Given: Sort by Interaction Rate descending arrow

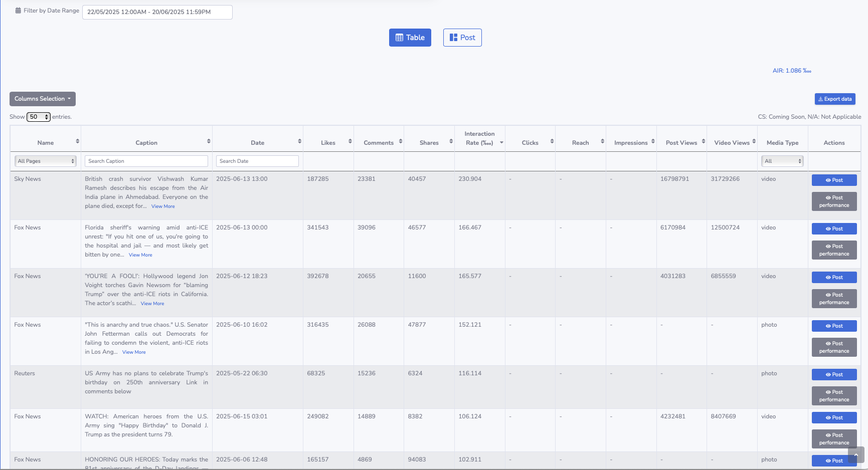Looking at the screenshot, I should pyautogui.click(x=501, y=143).
